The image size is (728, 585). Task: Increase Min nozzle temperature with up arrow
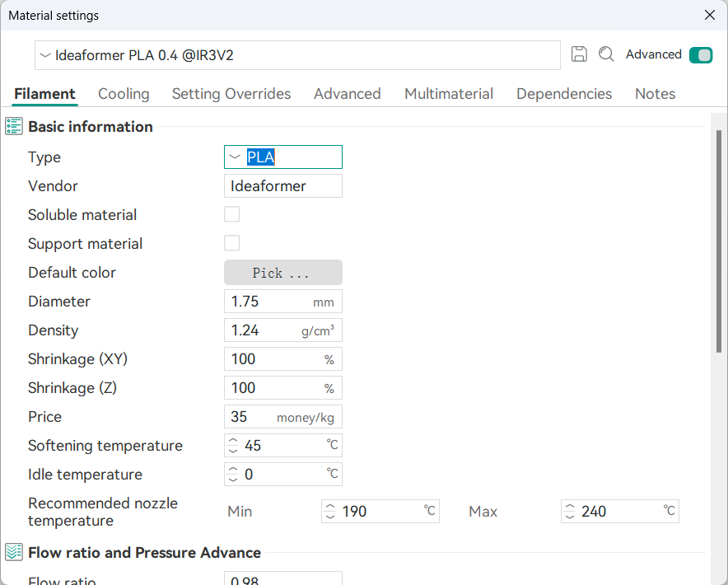coord(330,507)
